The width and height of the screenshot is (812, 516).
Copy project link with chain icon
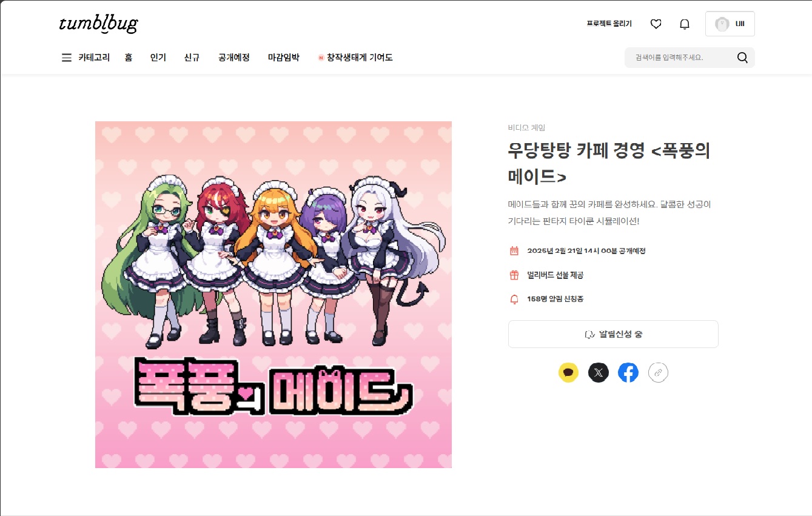(x=658, y=372)
